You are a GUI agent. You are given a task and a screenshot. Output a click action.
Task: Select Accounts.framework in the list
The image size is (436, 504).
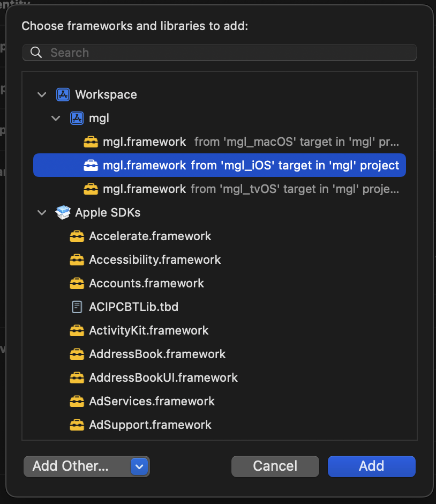pos(220,283)
